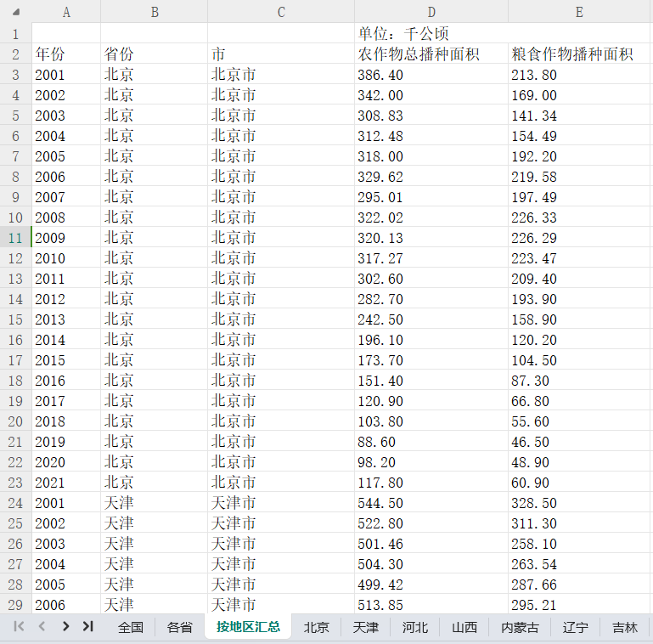Select the cell containing 193.90
Screen dimensions: 653x644
579,299
